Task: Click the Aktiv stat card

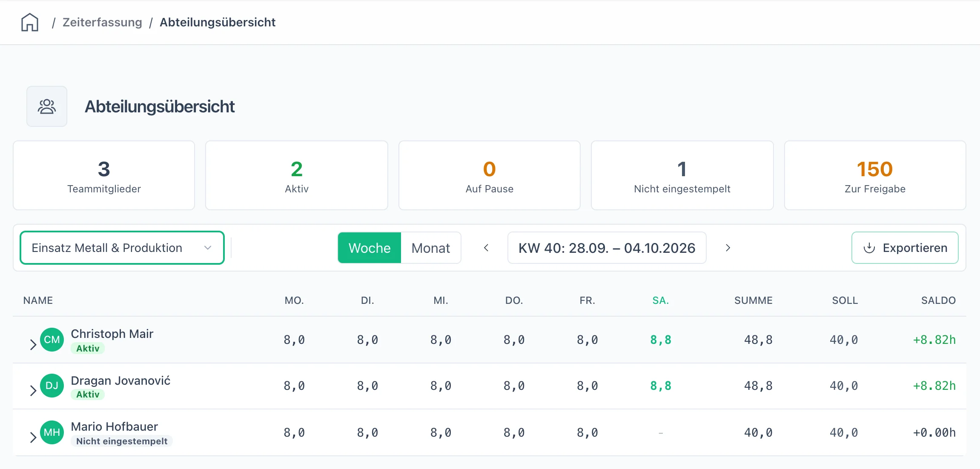Action: (x=297, y=175)
